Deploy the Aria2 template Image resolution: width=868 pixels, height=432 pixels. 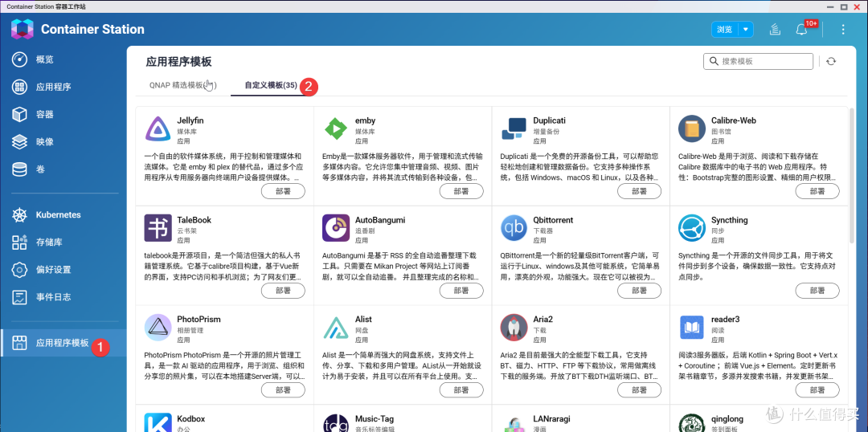click(639, 390)
